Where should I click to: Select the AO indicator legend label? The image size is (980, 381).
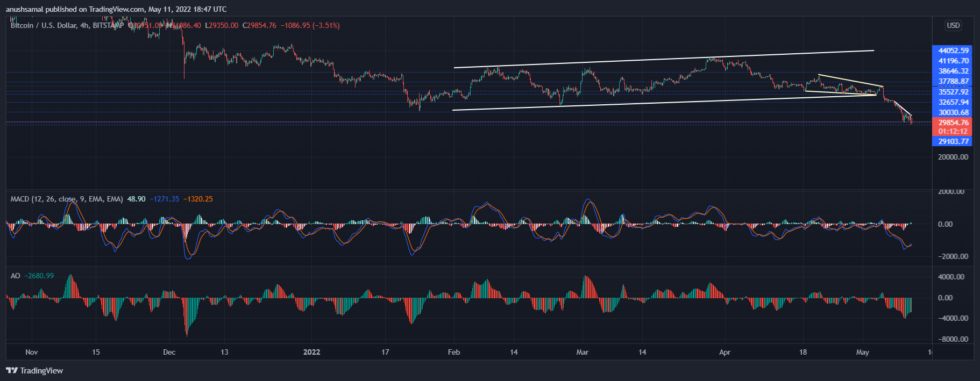(16, 276)
